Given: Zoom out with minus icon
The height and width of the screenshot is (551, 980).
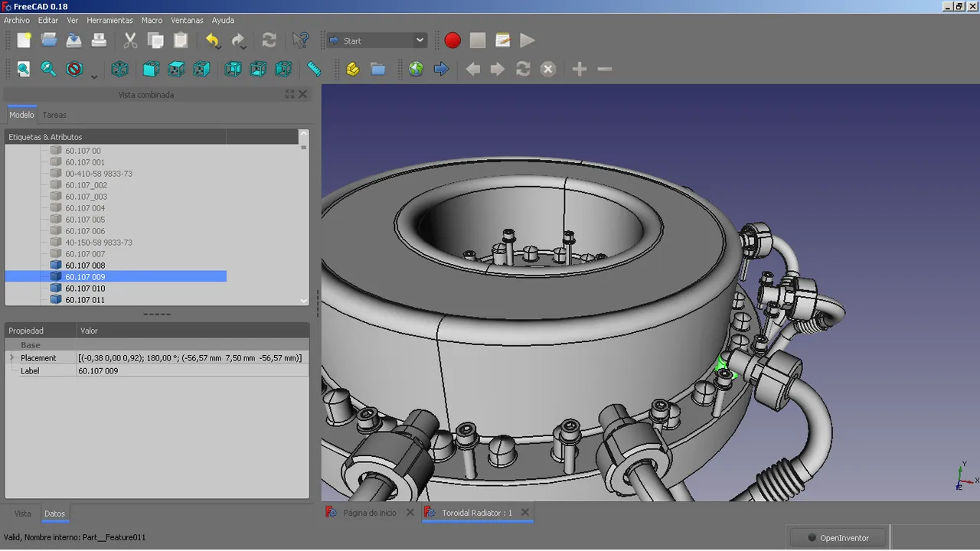Looking at the screenshot, I should 605,69.
